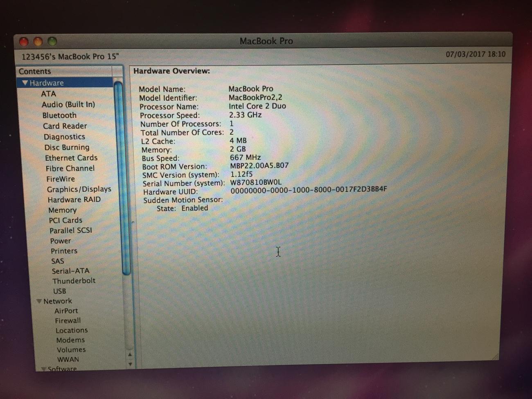Select Locations entry

click(72, 330)
